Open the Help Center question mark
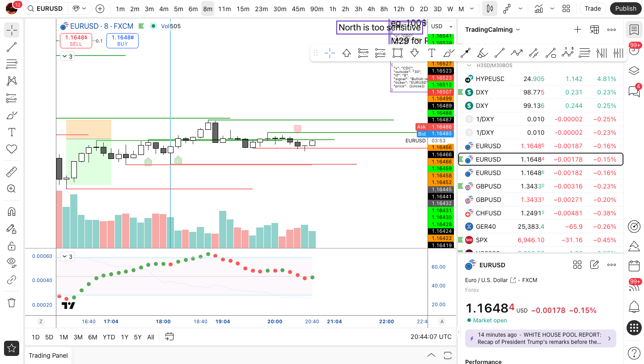The image size is (644, 364). (x=634, y=353)
